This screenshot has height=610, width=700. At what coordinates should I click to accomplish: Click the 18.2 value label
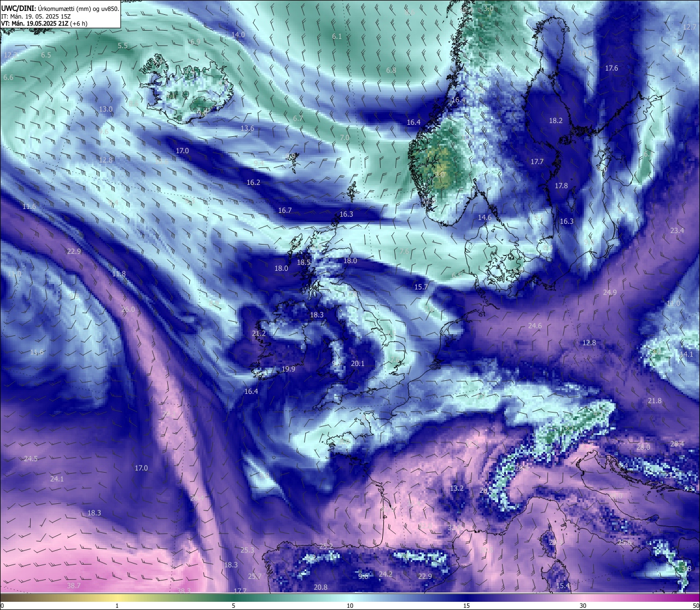click(556, 120)
